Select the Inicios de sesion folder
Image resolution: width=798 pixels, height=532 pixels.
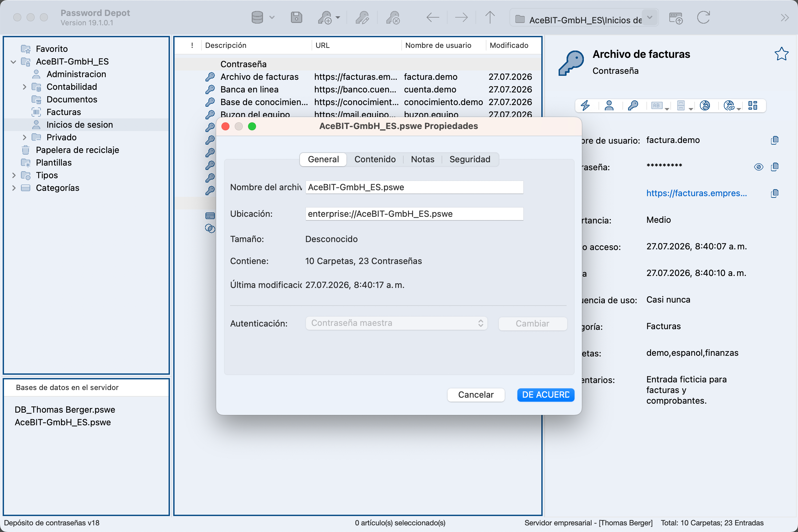[79, 124]
